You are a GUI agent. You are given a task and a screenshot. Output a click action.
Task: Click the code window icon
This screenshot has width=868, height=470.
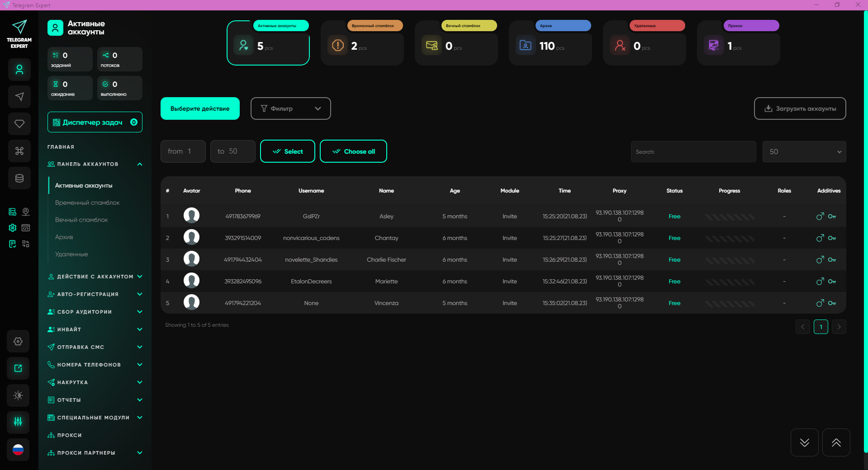26,228
